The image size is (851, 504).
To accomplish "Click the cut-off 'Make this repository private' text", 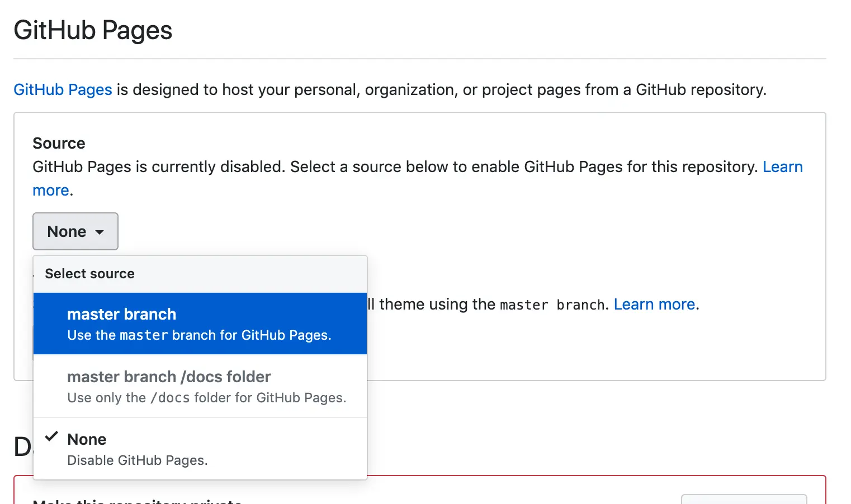I will click(137, 501).
